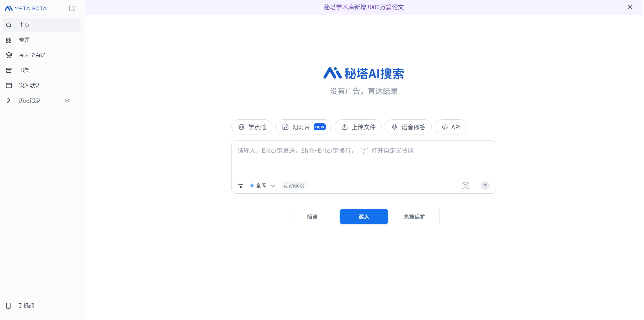The height and width of the screenshot is (320, 644).
Task: Switch to the 专题 topics section
Action: tap(24, 40)
